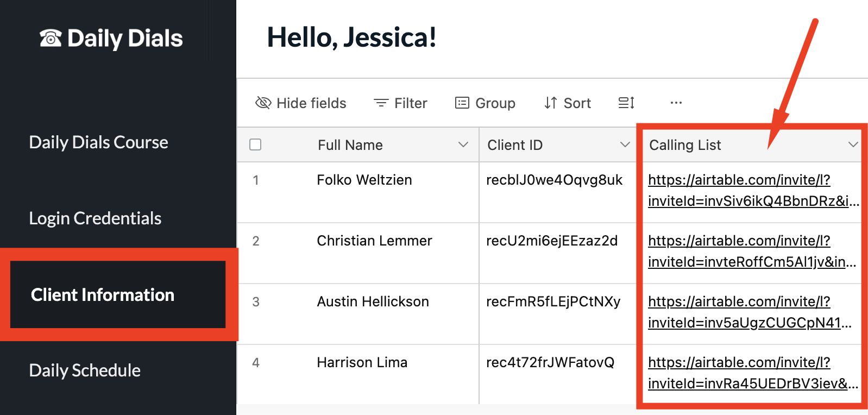The image size is (868, 415).
Task: Click the Hello, Jessica! heading
Action: coord(351,37)
